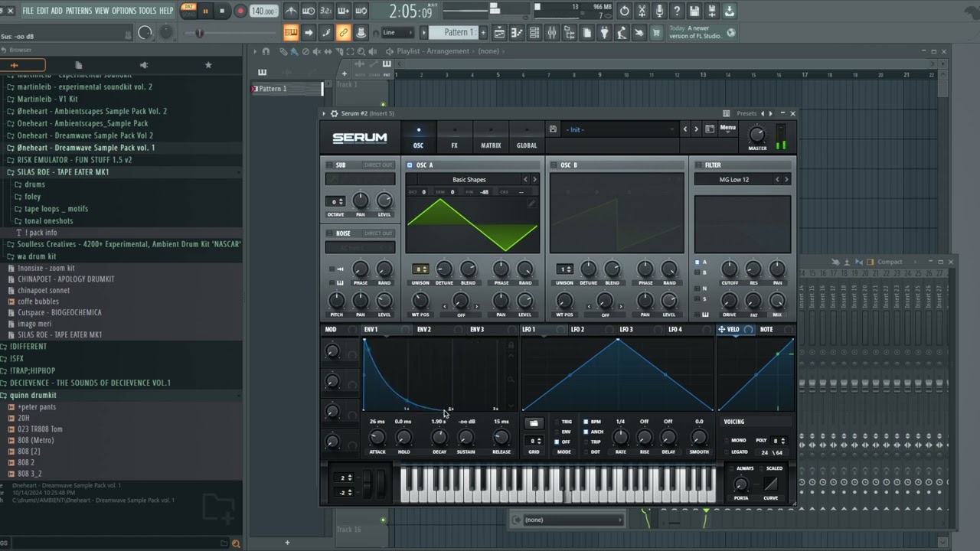Edit the OSC A wavetable with the pencil icon
The image size is (980, 551).
click(531, 204)
